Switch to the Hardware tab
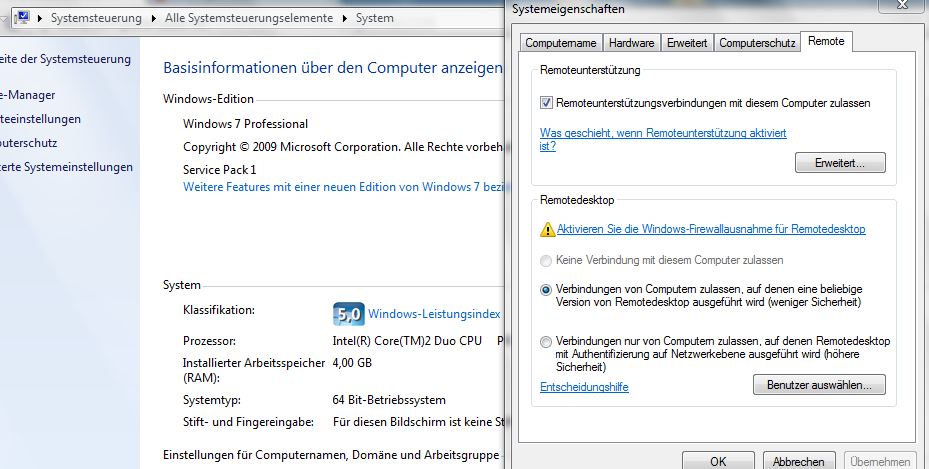This screenshot has height=469, width=929. 632,43
